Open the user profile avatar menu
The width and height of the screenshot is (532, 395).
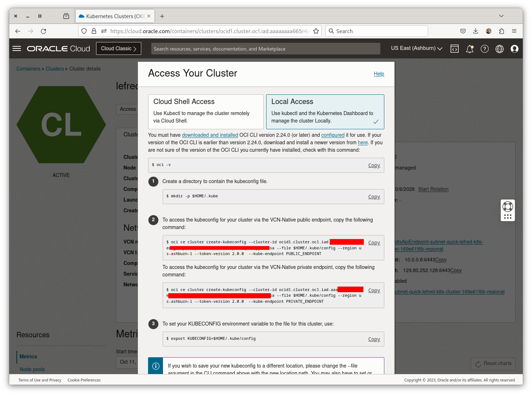tap(514, 48)
